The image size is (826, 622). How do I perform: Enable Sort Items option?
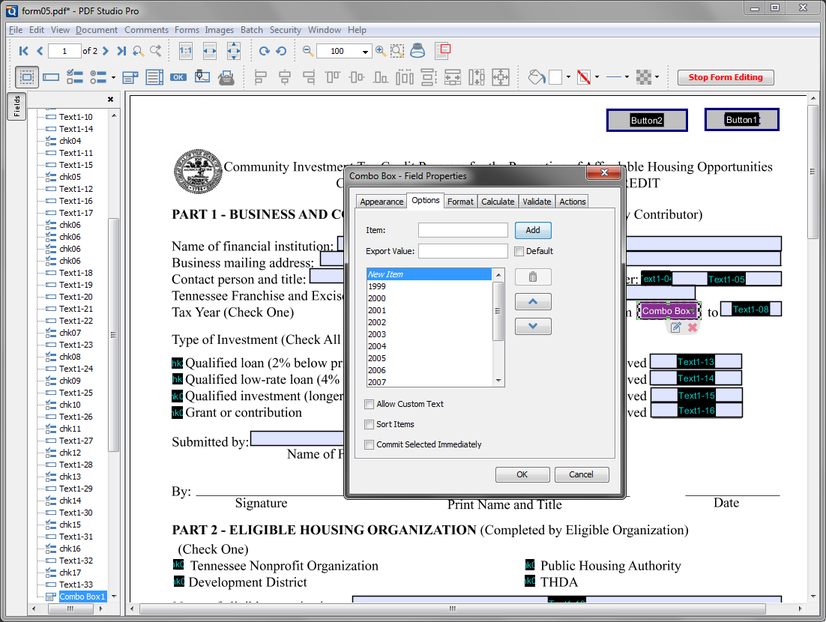[x=369, y=424]
